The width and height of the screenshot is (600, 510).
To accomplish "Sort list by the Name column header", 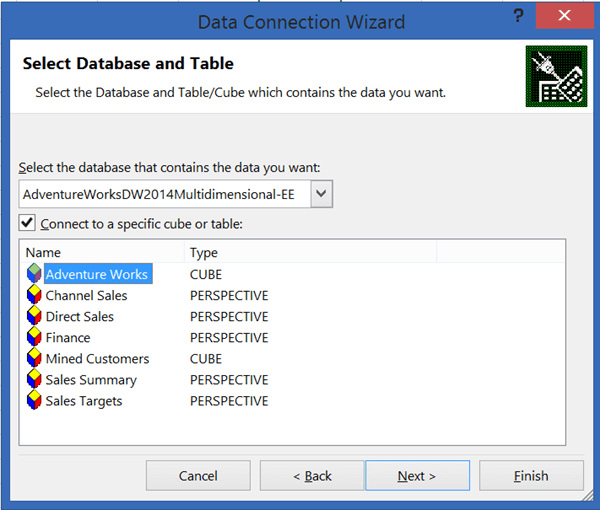I will tap(102, 253).
